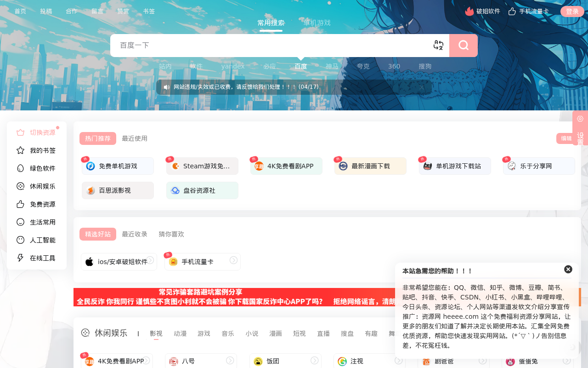Select 站内 search engine
The width and height of the screenshot is (588, 368).
165,66
